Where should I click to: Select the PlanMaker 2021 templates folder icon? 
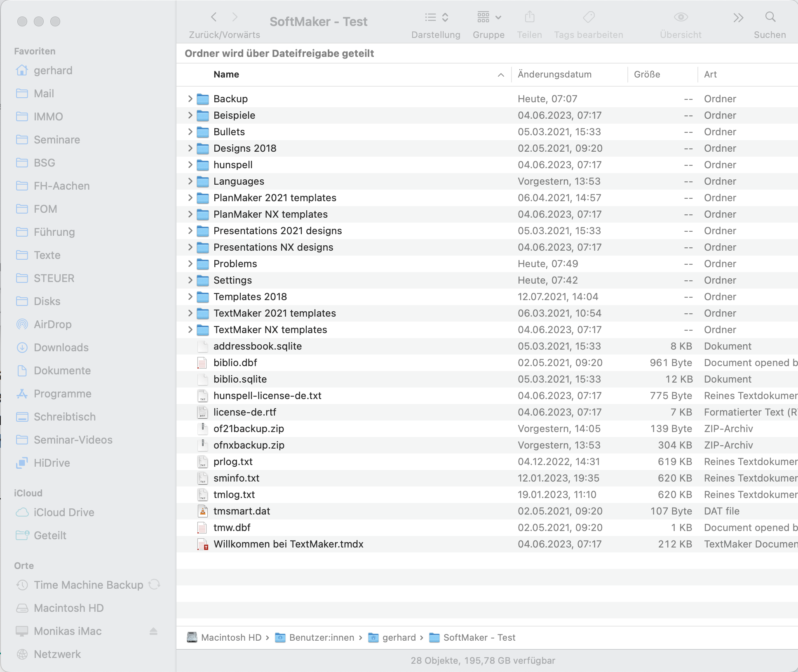[203, 198]
